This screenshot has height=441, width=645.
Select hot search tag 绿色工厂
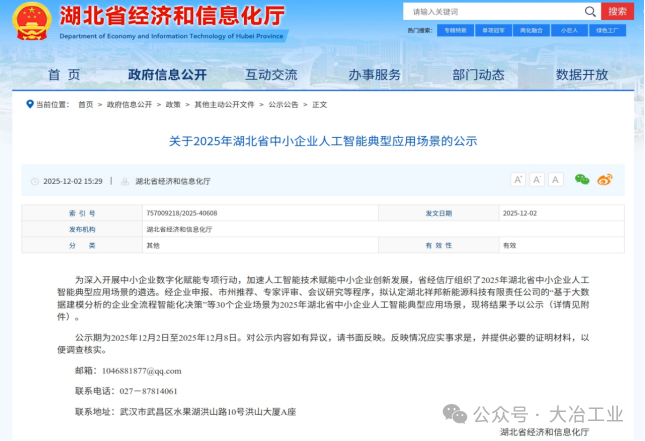(x=608, y=30)
